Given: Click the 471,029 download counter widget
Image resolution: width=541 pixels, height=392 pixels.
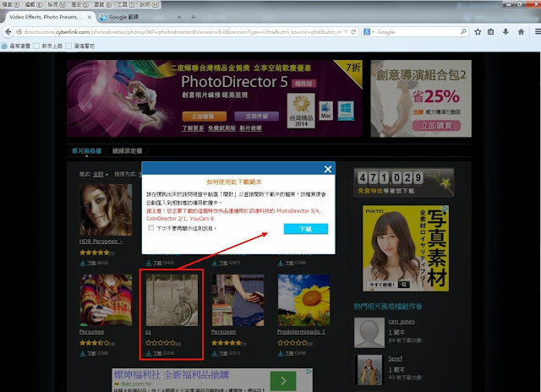Looking at the screenshot, I should (404, 182).
